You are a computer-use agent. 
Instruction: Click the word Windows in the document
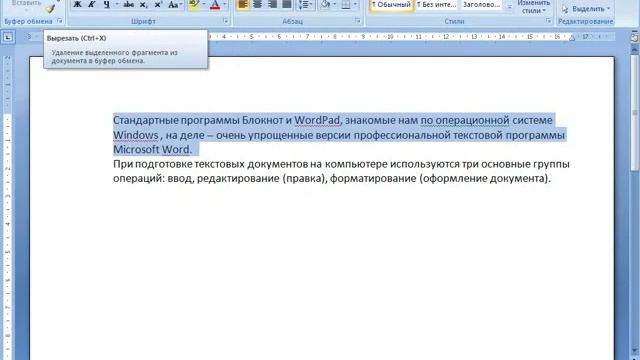[x=136, y=135]
